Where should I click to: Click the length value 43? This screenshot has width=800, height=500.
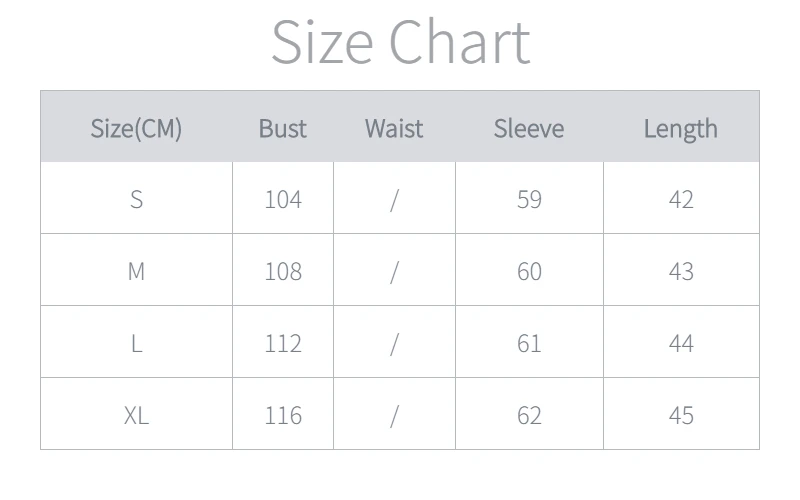click(x=681, y=271)
